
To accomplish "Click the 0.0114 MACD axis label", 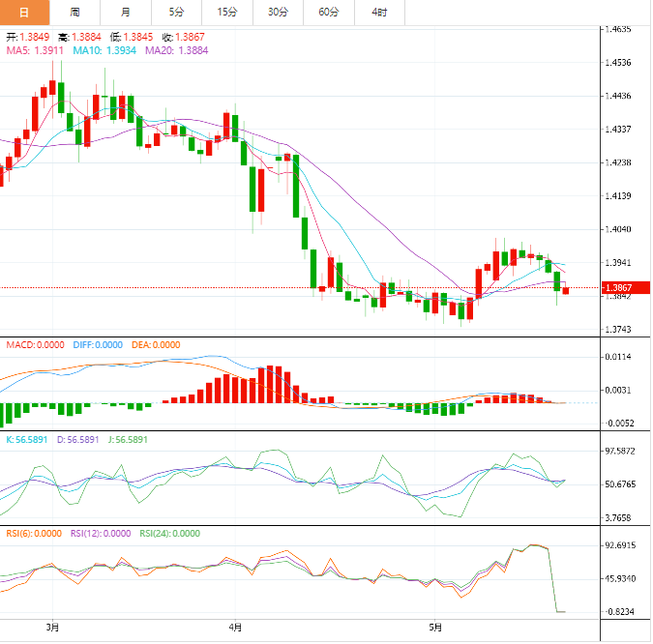I will (x=618, y=357).
